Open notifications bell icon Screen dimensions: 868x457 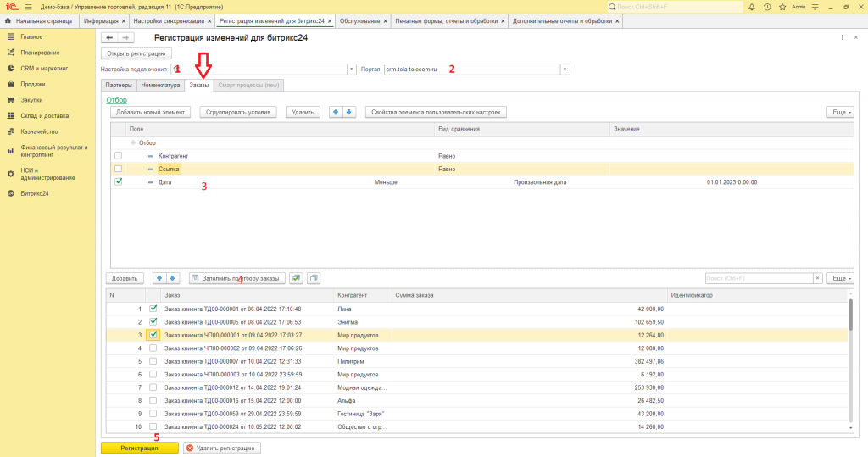tap(751, 7)
